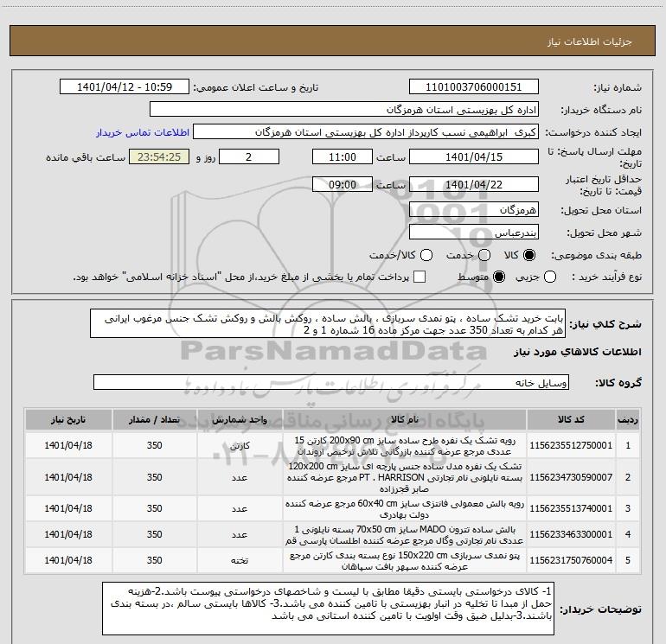This screenshot has height=644, width=666.
Task: Click the military blanket 150x220 item name
Action: coord(405,561)
